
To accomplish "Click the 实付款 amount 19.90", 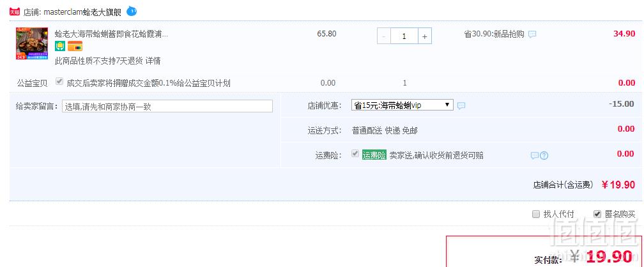I will coord(609,257).
